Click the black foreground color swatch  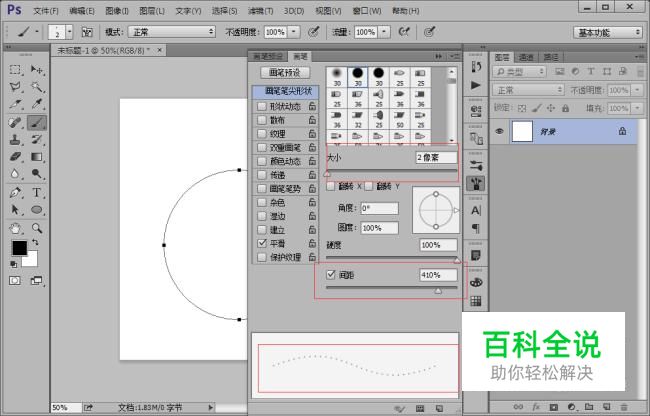(19, 248)
